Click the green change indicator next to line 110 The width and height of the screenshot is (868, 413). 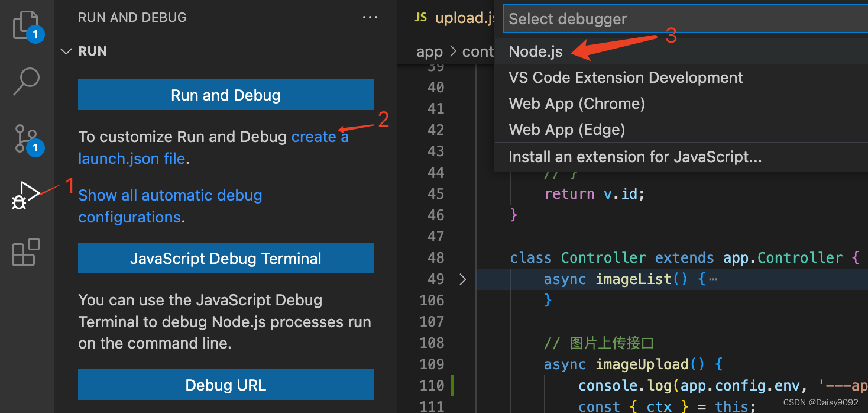tap(452, 385)
